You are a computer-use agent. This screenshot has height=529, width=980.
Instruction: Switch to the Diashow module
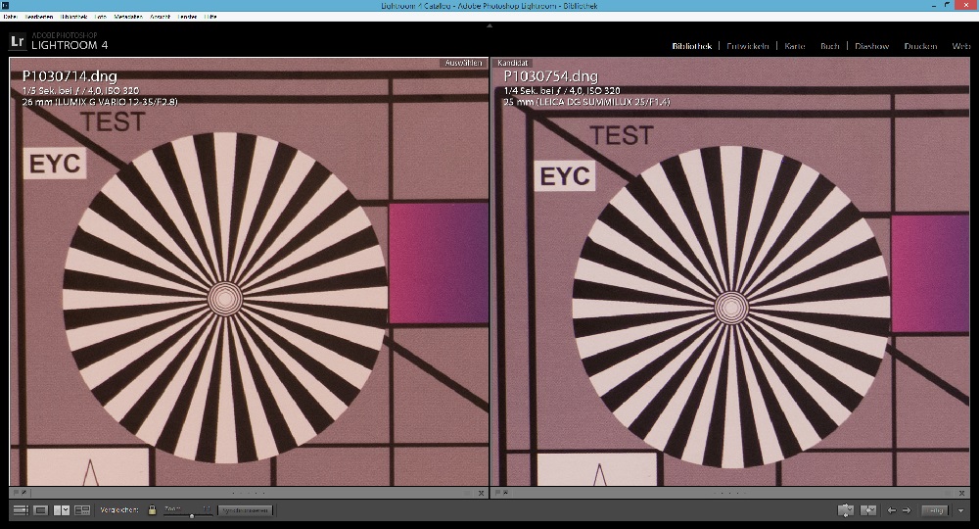(x=871, y=46)
